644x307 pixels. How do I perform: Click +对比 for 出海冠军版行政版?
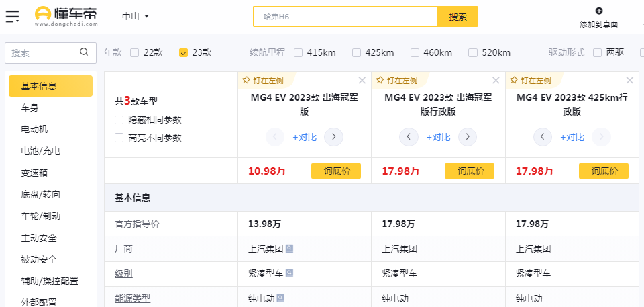[438, 138]
